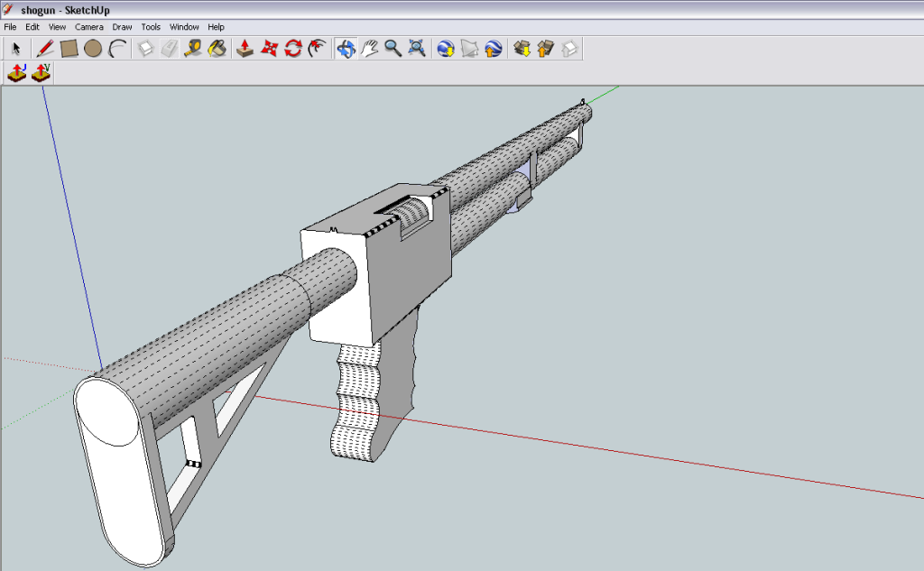Select the arrow Select tool
Image resolution: width=924 pixels, height=571 pixels.
point(16,49)
